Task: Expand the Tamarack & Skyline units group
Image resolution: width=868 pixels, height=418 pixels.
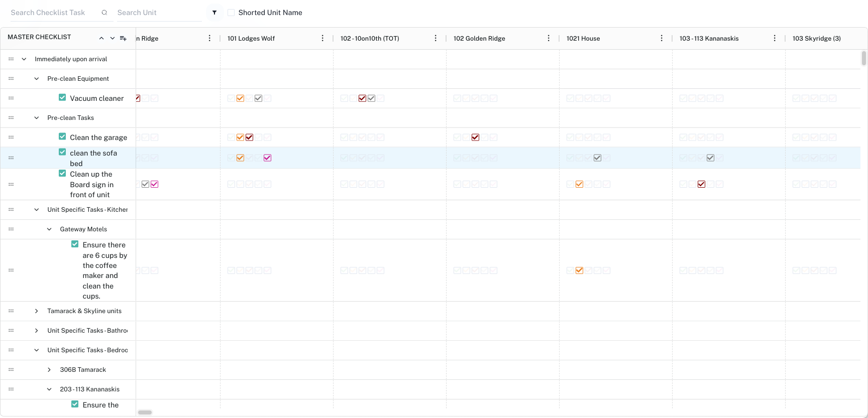Action: click(36, 311)
